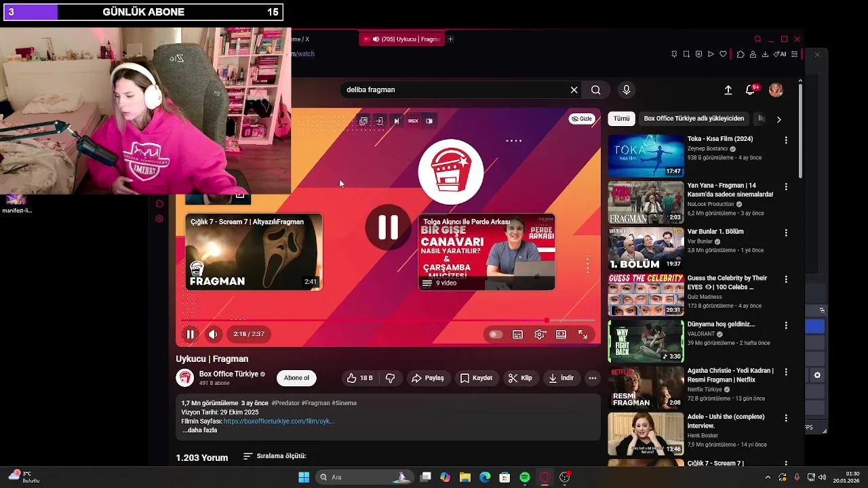
Task: Pause the video using the pause button
Action: (190, 334)
